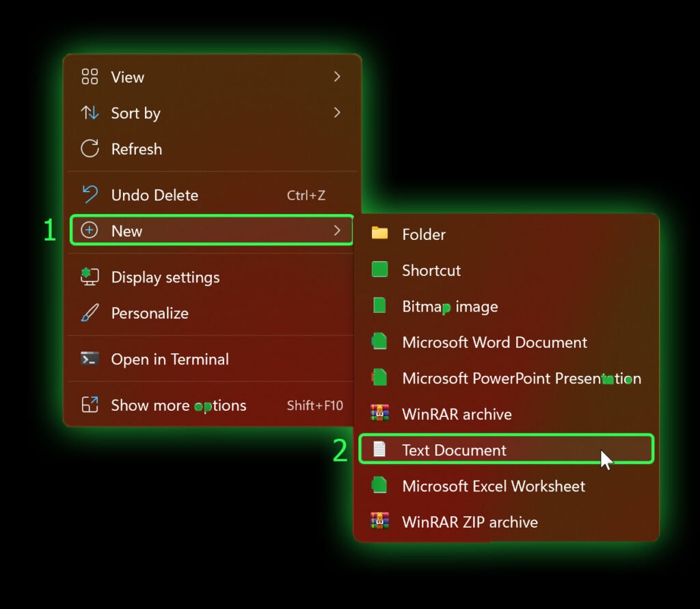Click the Microsoft Word Document icon
This screenshot has width=700, height=609.
click(x=379, y=341)
